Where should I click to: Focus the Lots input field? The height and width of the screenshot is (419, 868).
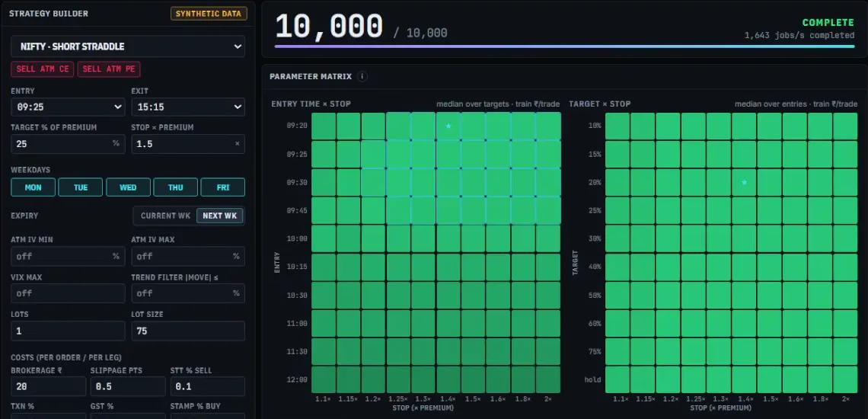pos(68,331)
